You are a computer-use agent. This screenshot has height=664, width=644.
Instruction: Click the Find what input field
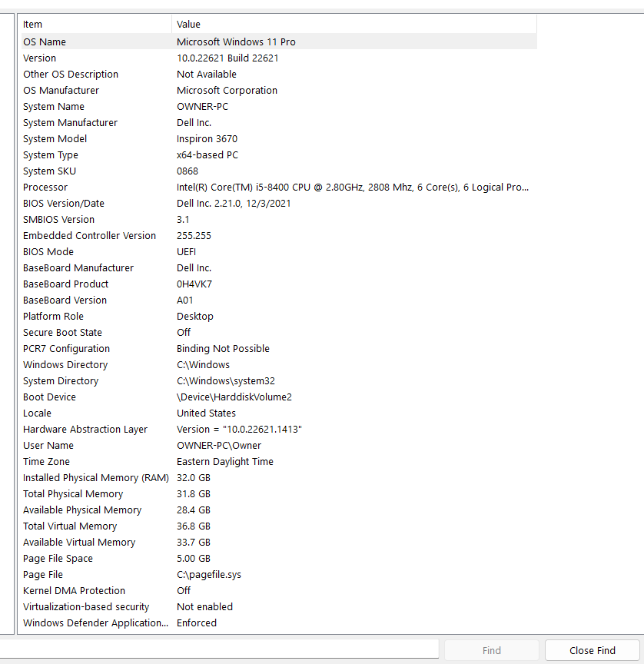click(219, 649)
